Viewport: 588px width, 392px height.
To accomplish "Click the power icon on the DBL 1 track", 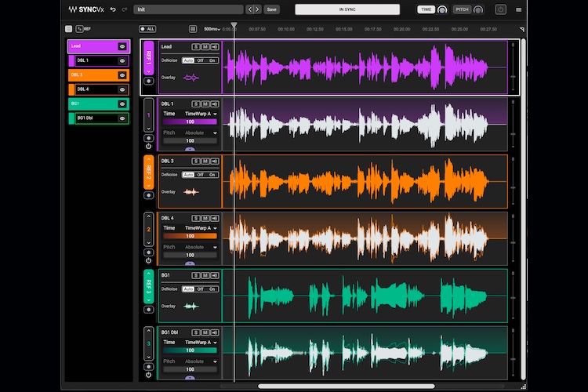I will point(148,147).
